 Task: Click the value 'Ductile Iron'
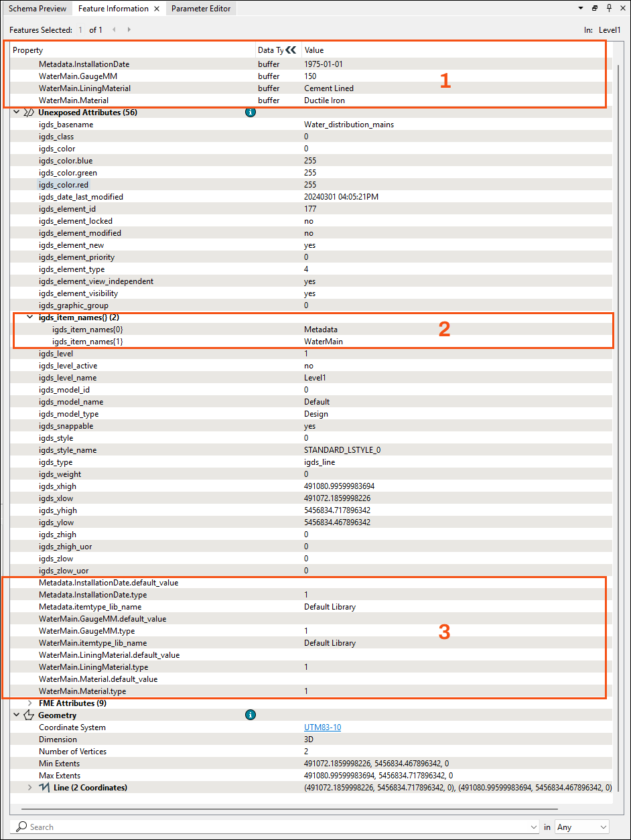click(324, 100)
